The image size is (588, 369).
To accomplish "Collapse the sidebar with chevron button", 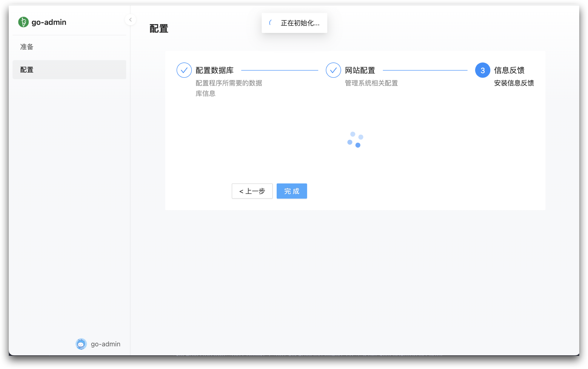I will (x=130, y=20).
